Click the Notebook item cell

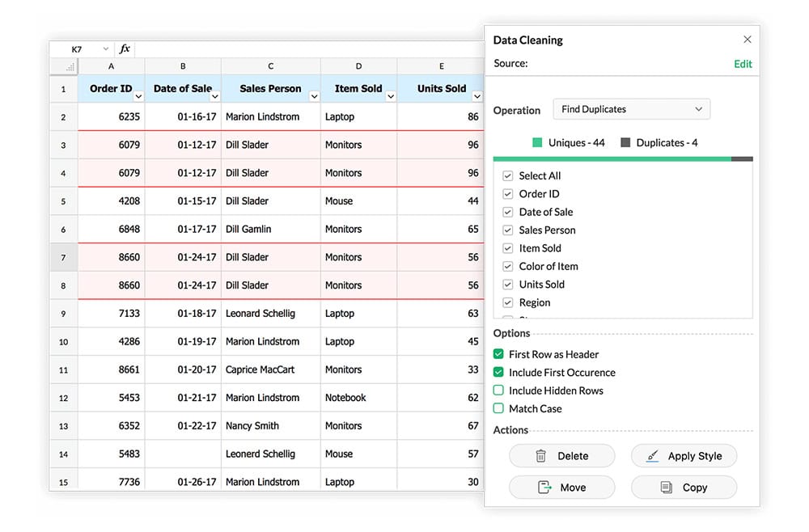(x=358, y=398)
